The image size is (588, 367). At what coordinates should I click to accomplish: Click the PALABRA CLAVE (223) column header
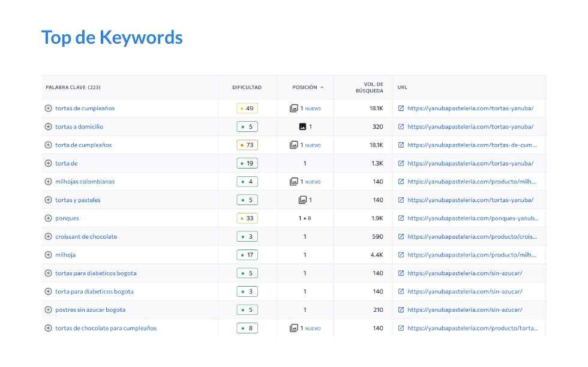click(x=73, y=88)
